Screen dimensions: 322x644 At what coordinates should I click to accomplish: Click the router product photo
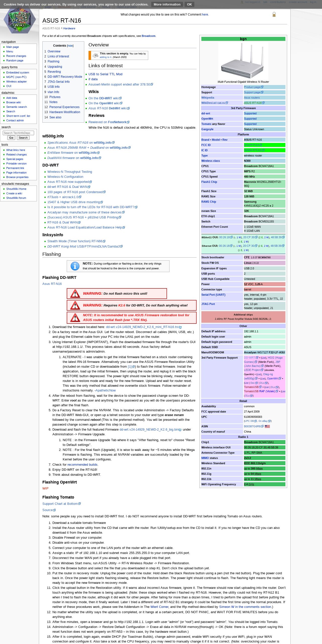243,61
